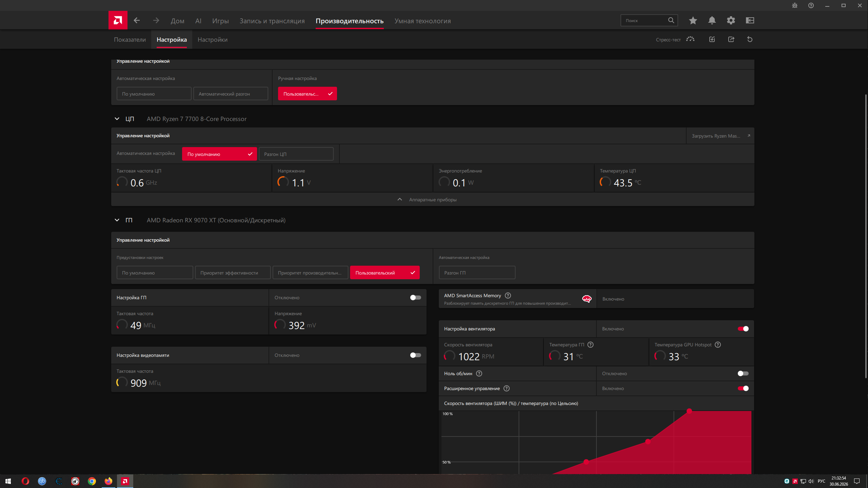The image size is (868, 488).
Task: Open help question mark in title bar
Action: 811,5
